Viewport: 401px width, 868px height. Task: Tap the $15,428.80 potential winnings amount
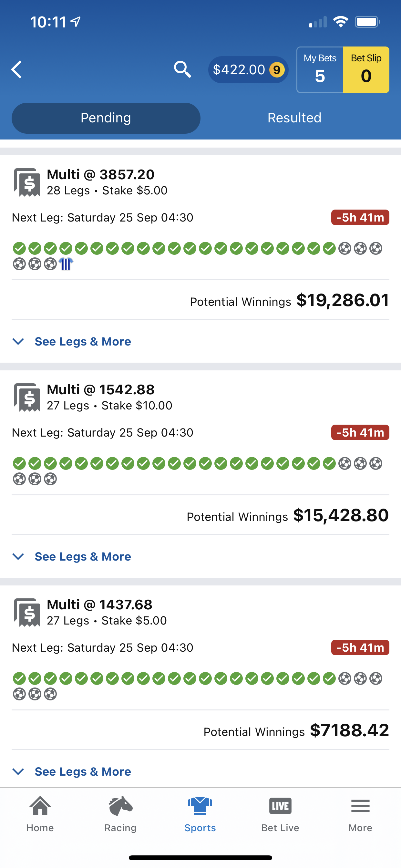[341, 515]
